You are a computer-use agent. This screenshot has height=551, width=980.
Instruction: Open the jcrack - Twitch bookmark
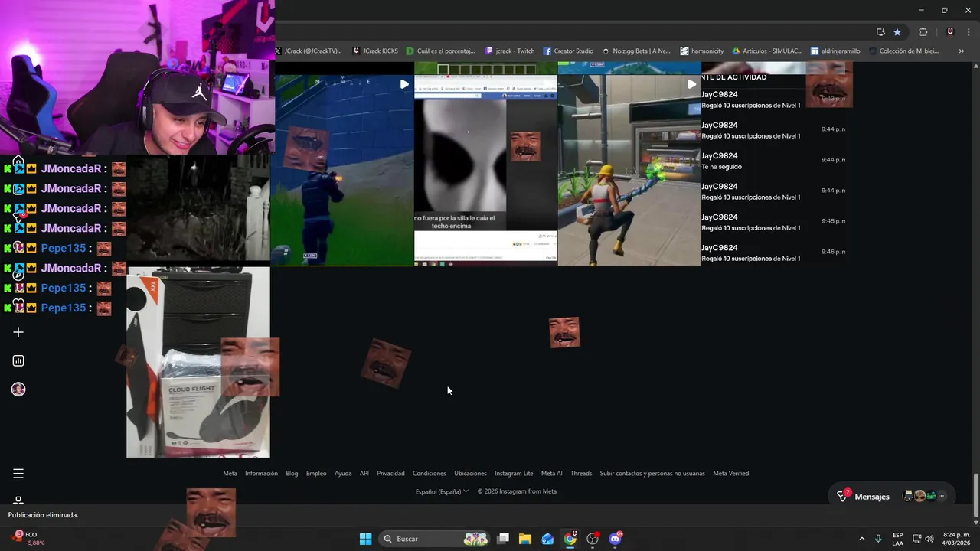pos(510,51)
